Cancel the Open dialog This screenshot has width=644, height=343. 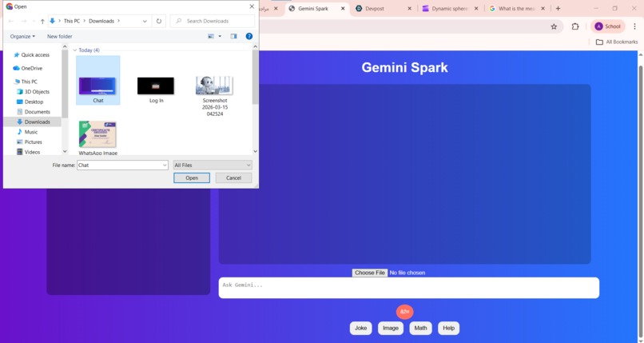point(233,177)
